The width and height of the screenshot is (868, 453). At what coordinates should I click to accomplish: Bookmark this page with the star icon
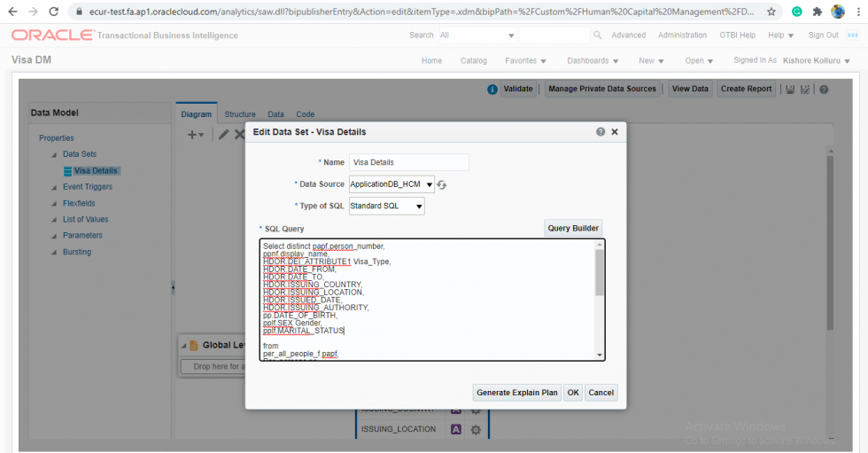coord(771,12)
